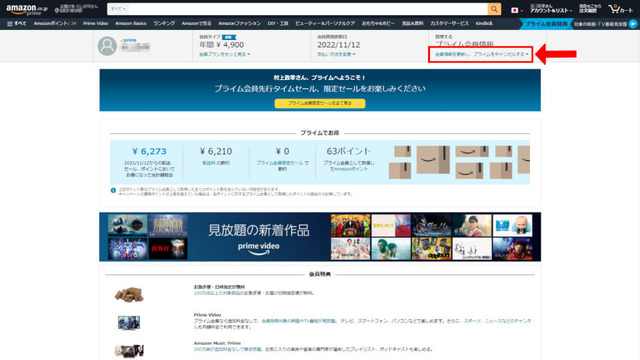Click the first teal link in the Prime Video description
The height and width of the screenshot is (360, 640).
[299, 321]
